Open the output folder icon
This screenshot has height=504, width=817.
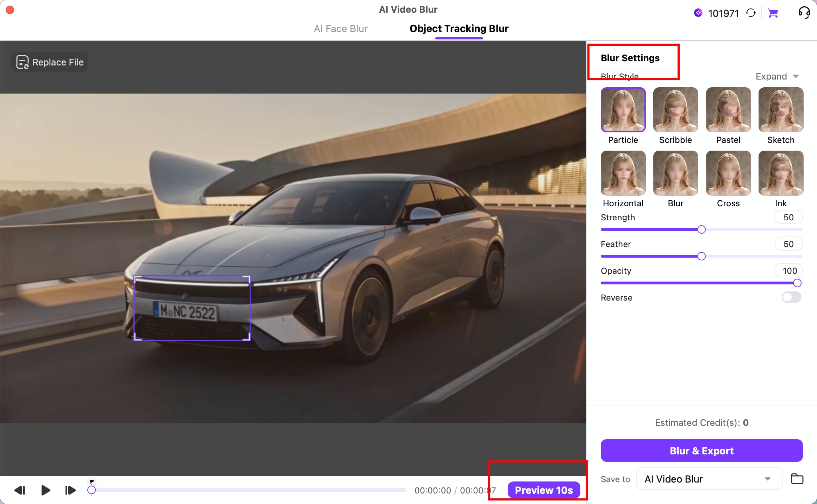pyautogui.click(x=797, y=479)
